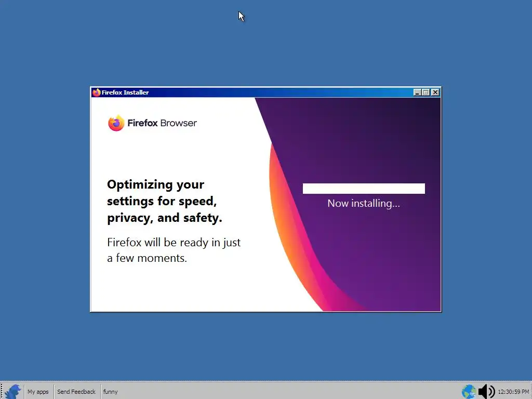Select the Firefox Installer title bar text
This screenshot has width=532, height=399.
pos(125,92)
